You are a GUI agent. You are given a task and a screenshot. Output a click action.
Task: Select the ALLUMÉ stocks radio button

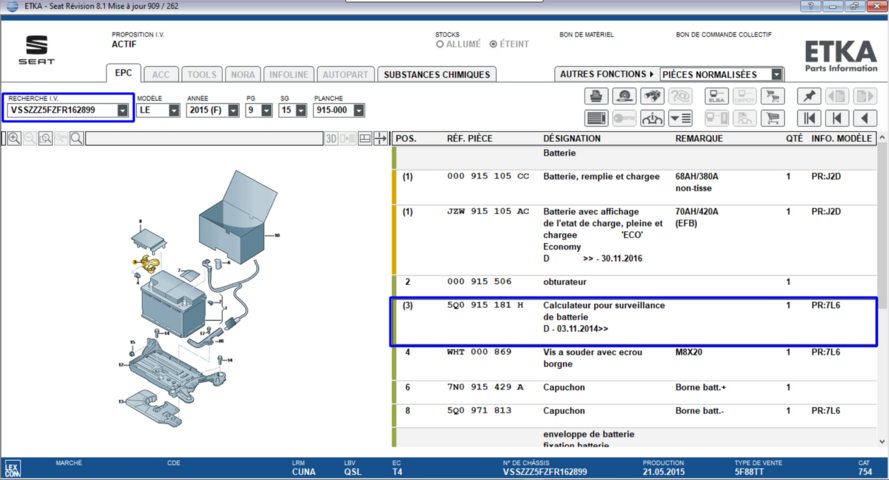point(440,44)
